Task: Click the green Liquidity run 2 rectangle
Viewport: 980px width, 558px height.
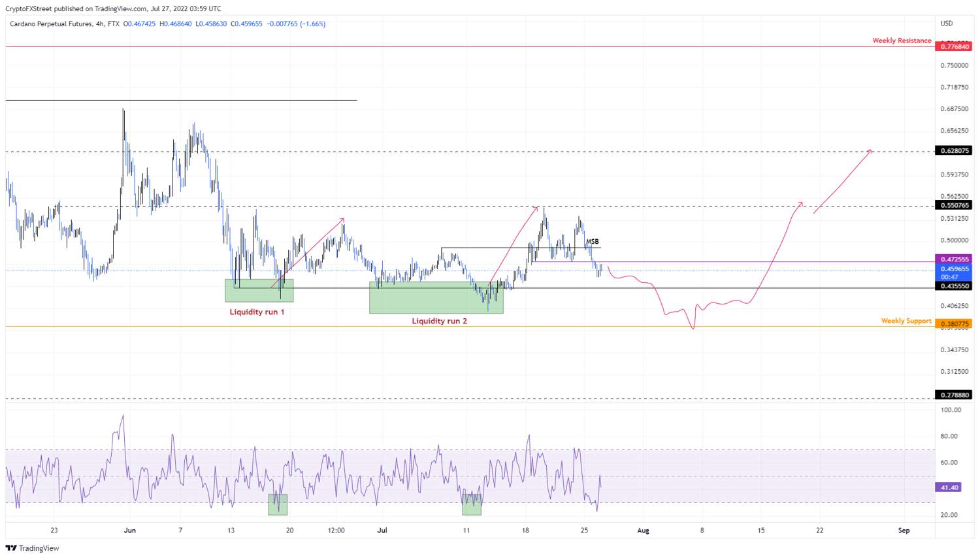Action: [x=436, y=298]
